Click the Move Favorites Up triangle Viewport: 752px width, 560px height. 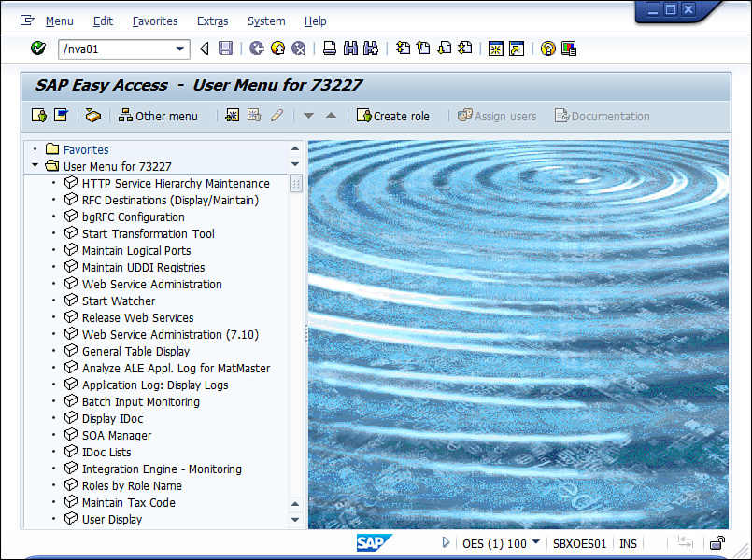tap(331, 116)
